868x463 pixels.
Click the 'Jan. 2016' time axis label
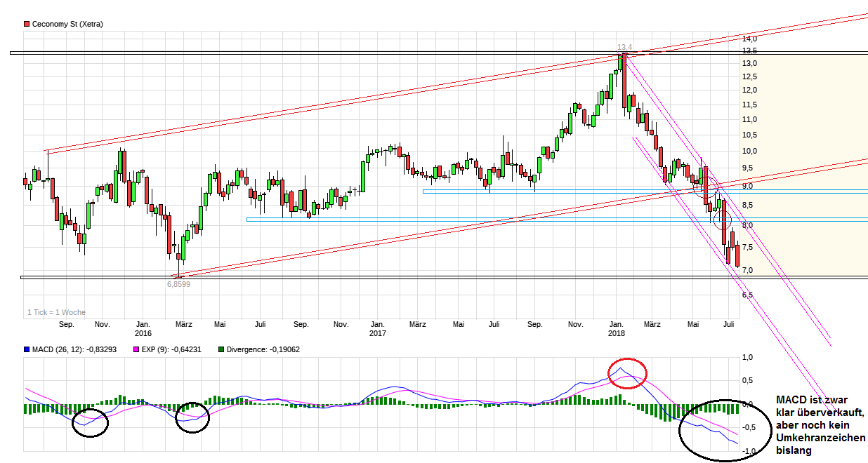click(x=143, y=328)
